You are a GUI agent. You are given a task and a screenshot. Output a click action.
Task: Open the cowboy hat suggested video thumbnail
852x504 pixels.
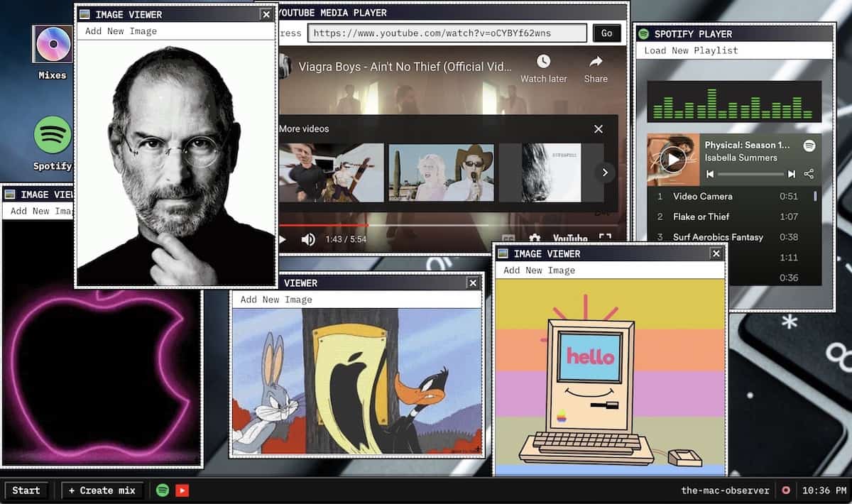[441, 172]
